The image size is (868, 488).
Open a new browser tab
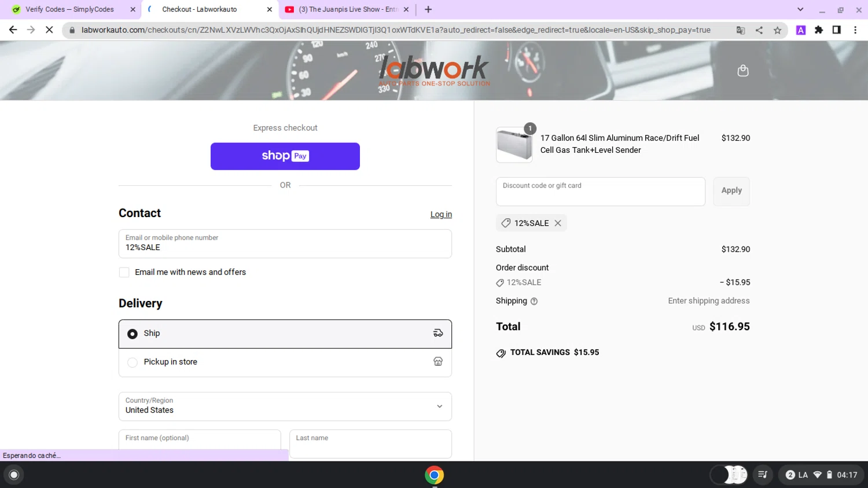pyautogui.click(x=428, y=9)
